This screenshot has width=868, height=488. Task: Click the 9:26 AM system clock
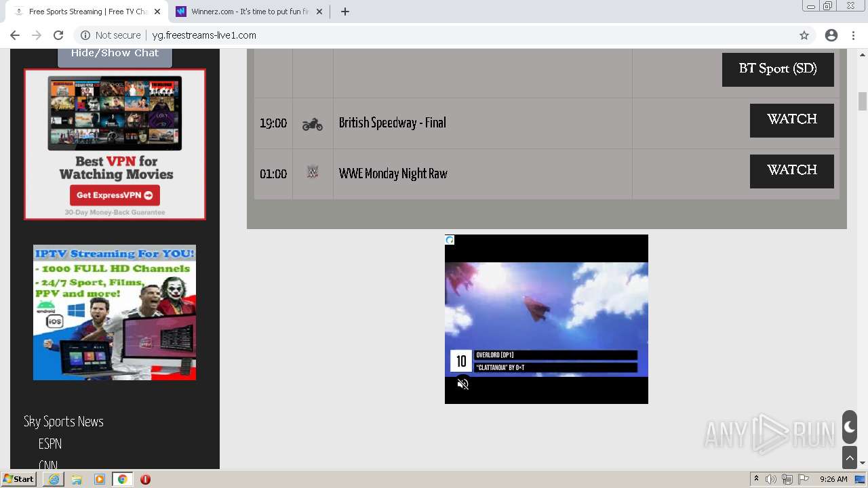(x=833, y=479)
